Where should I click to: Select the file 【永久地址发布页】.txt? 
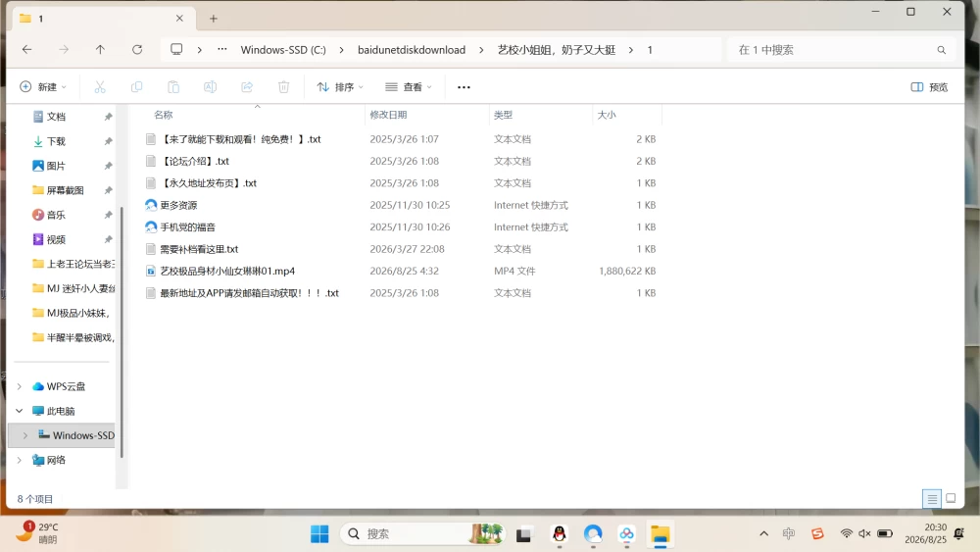click(x=209, y=183)
